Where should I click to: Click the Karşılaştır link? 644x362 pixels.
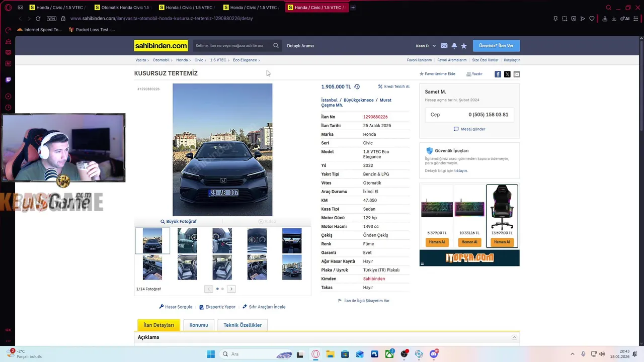pyautogui.click(x=512, y=60)
